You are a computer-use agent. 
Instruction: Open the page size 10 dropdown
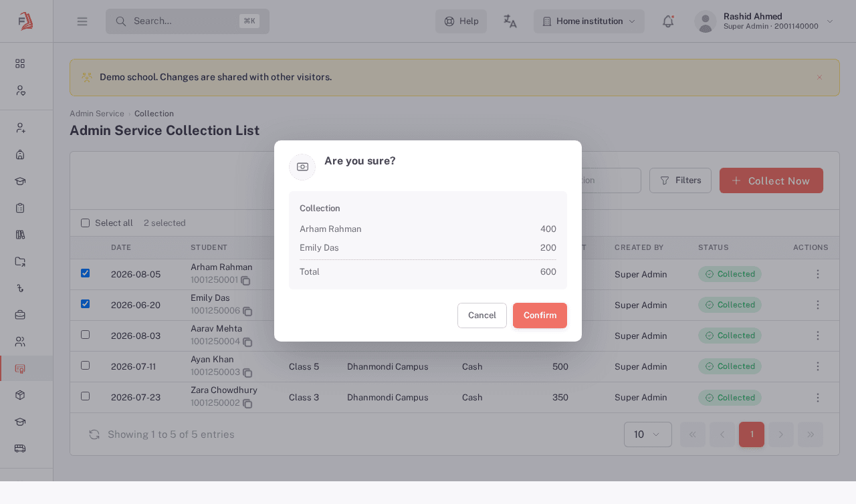tap(648, 434)
